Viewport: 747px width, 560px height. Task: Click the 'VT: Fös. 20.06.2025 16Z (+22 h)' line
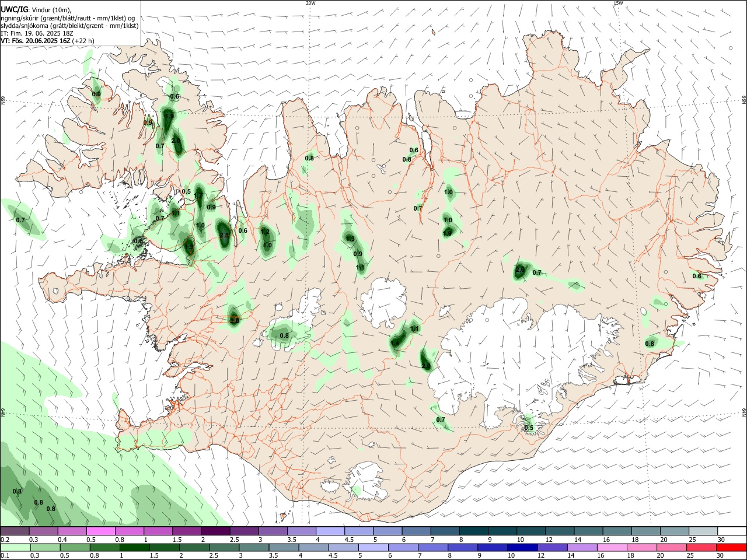click(47, 41)
